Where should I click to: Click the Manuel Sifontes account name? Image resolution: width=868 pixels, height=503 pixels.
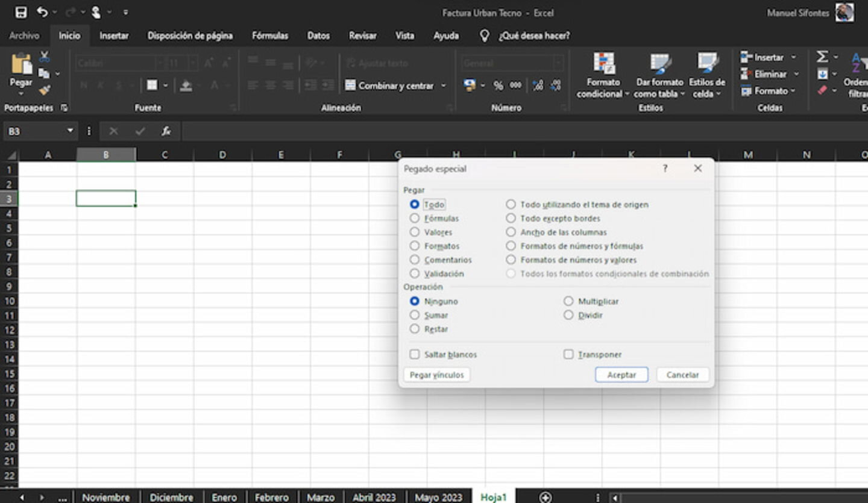798,13
